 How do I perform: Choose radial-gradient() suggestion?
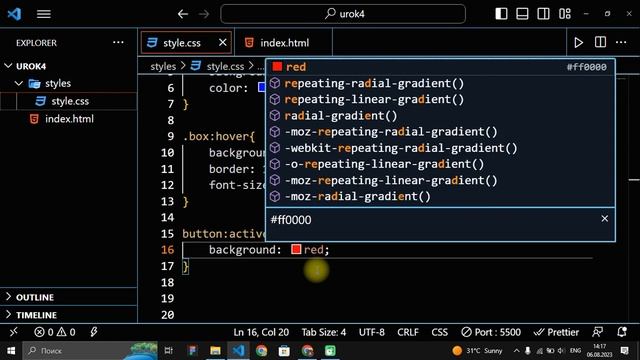click(x=440, y=116)
